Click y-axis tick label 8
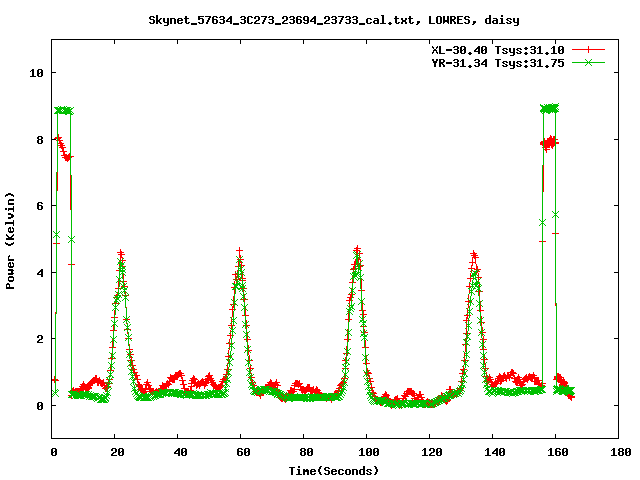640x480 pixels. tap(40, 140)
